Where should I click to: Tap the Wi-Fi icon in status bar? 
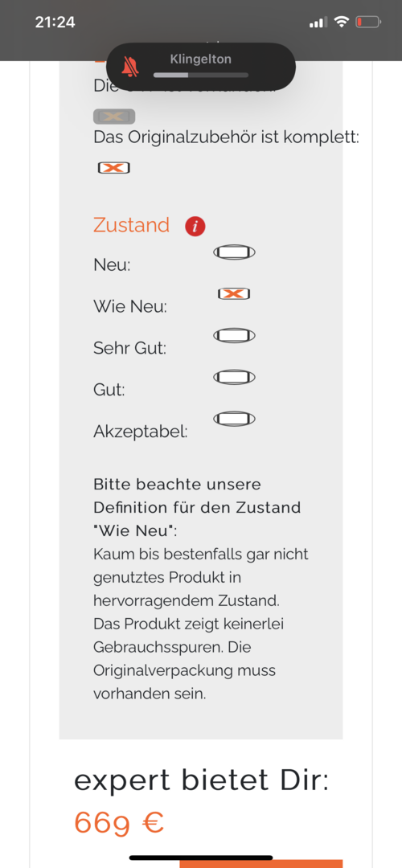tap(343, 23)
